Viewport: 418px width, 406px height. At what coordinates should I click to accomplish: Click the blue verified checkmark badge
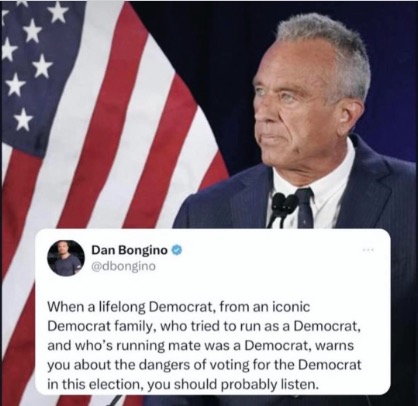177,250
